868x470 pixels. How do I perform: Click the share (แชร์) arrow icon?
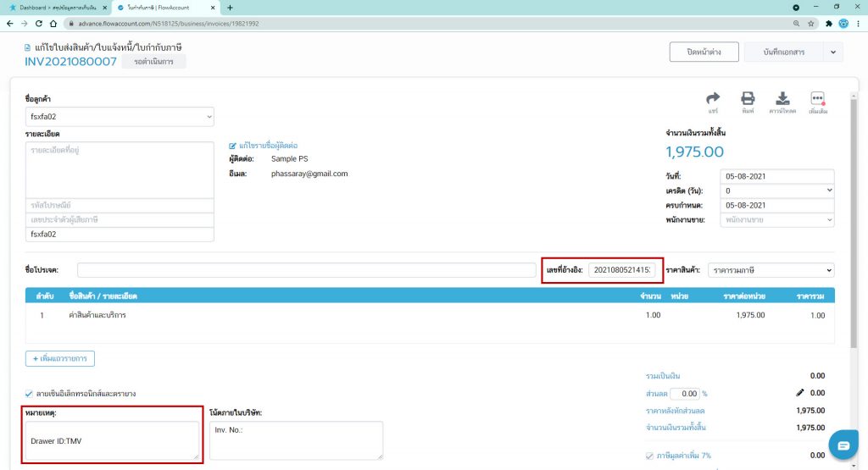point(713,99)
